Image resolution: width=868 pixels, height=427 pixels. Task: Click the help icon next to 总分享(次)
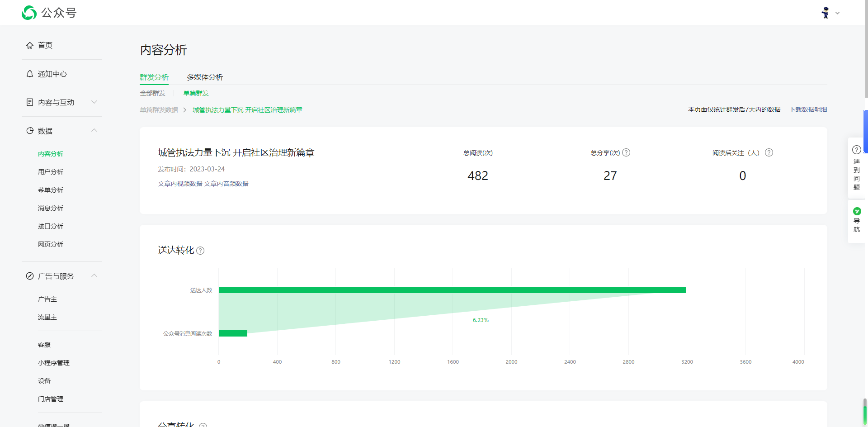click(626, 153)
